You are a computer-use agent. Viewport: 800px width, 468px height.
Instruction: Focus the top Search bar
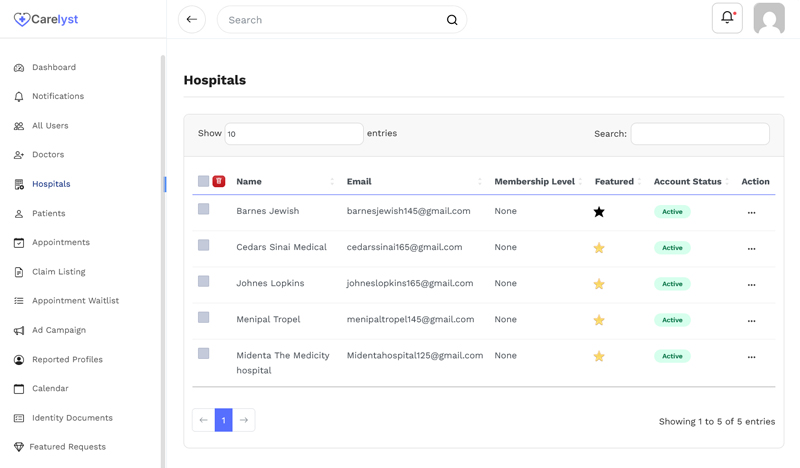[342, 20]
